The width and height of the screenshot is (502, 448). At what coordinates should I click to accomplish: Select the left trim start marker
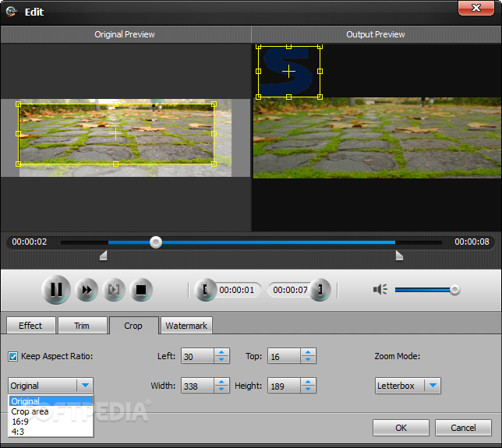104,256
